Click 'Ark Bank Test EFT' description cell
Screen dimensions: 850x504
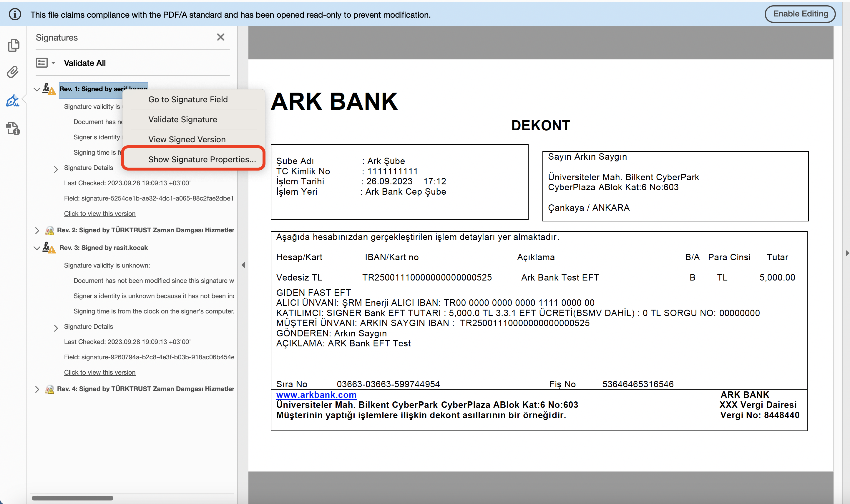pyautogui.click(x=560, y=278)
